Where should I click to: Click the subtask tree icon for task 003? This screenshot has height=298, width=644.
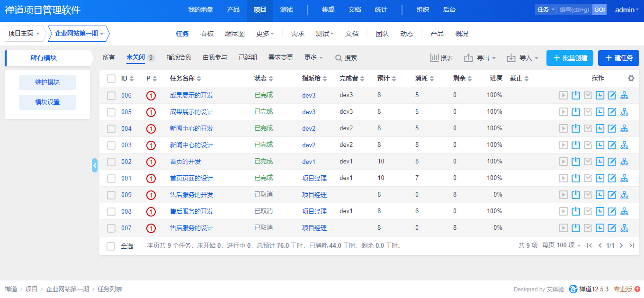[624, 145]
